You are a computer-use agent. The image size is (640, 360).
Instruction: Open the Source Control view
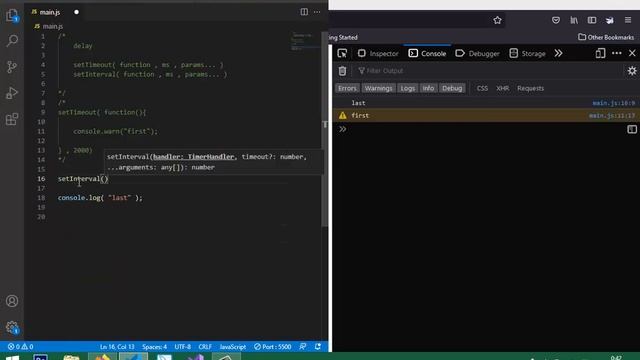click(12, 67)
